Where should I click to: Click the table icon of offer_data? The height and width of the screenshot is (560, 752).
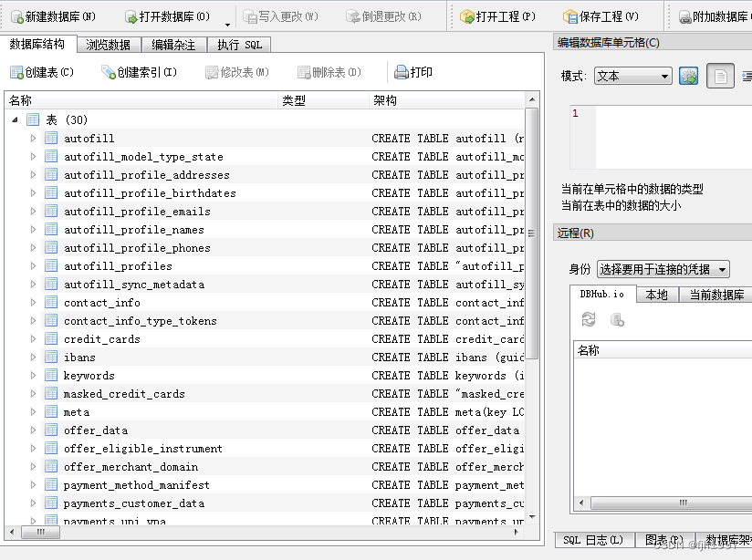coord(51,430)
